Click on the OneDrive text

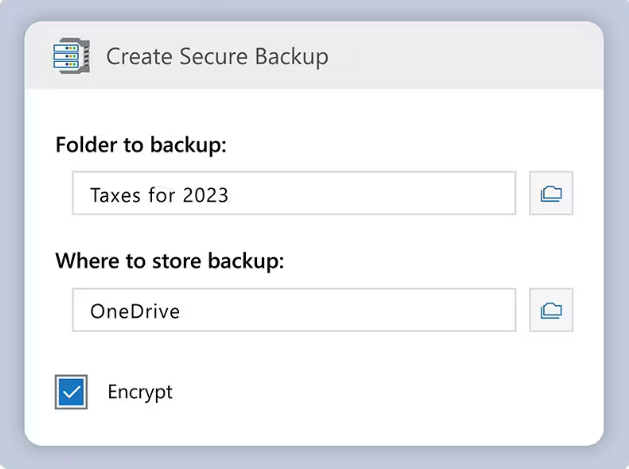[135, 311]
